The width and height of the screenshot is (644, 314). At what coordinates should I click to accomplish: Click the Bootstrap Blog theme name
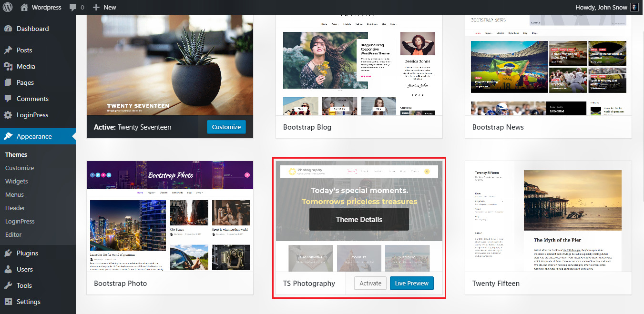coord(307,127)
